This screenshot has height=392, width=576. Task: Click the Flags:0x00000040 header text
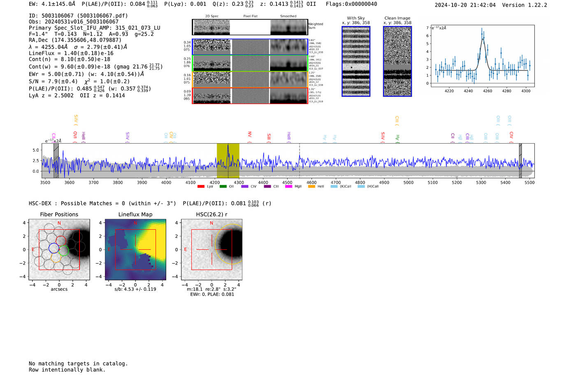pyautogui.click(x=351, y=4)
